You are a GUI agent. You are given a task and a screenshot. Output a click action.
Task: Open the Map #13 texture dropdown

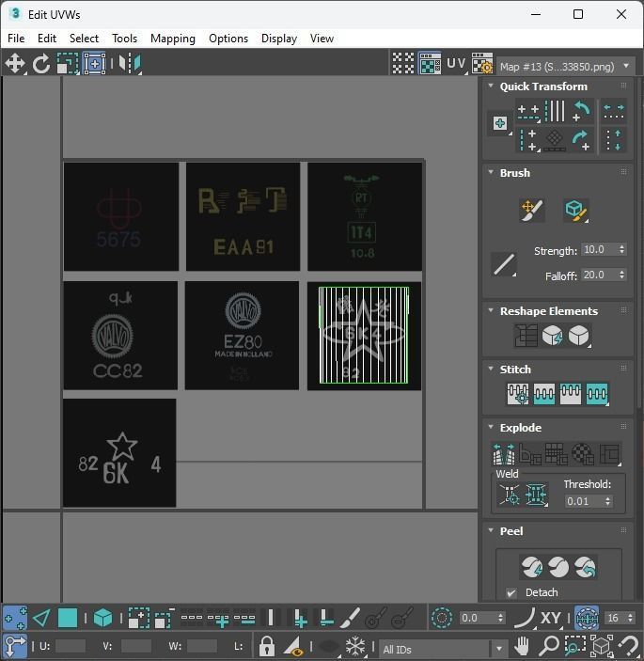coord(565,67)
